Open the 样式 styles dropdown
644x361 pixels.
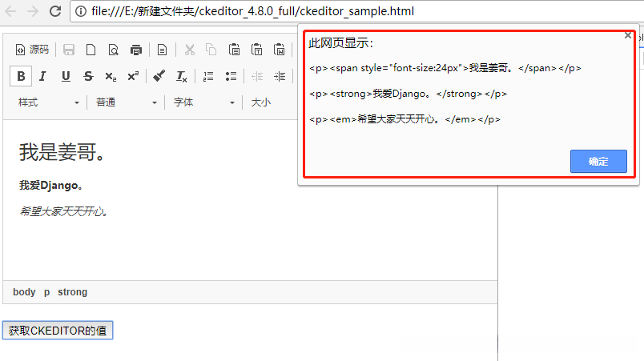(49, 102)
